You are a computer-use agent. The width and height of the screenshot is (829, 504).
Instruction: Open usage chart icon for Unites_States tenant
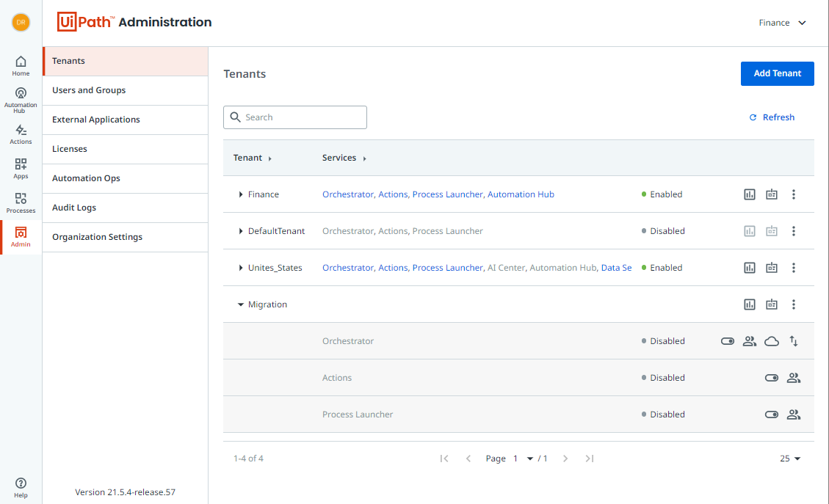[750, 268]
